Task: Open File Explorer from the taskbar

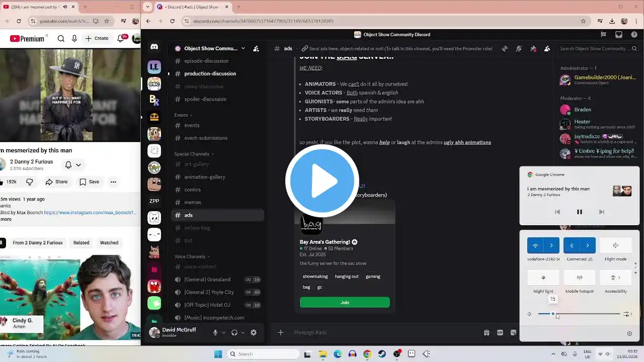Action: [x=322, y=354]
